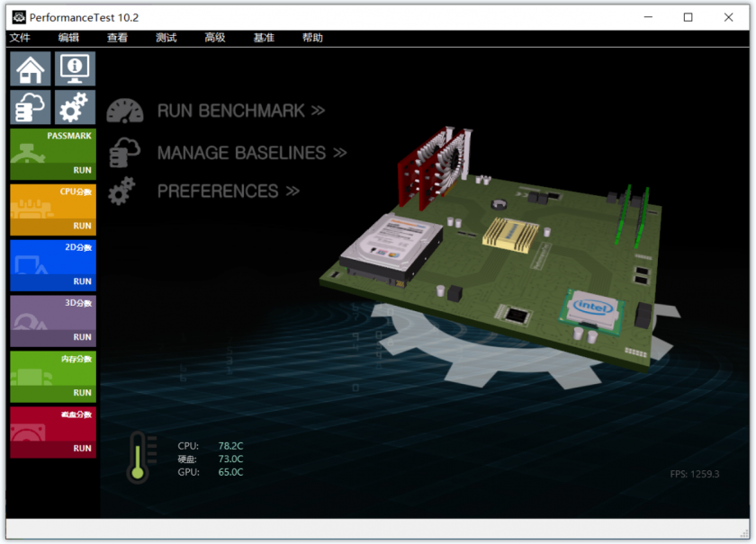Run the purple 3D score test tile
Screen dimensions: 756x544
[x=53, y=321]
